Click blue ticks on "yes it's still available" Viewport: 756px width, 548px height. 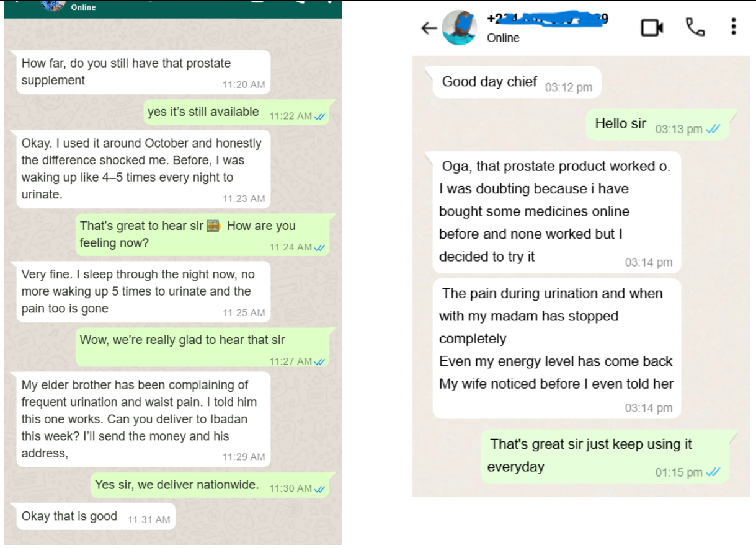coord(320,117)
